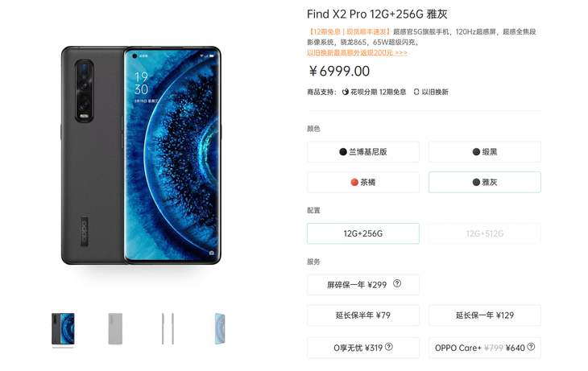Screen dimensions: 588x371
Task: Add 屏碎保一年 ¥299 service
Action: coord(363,285)
